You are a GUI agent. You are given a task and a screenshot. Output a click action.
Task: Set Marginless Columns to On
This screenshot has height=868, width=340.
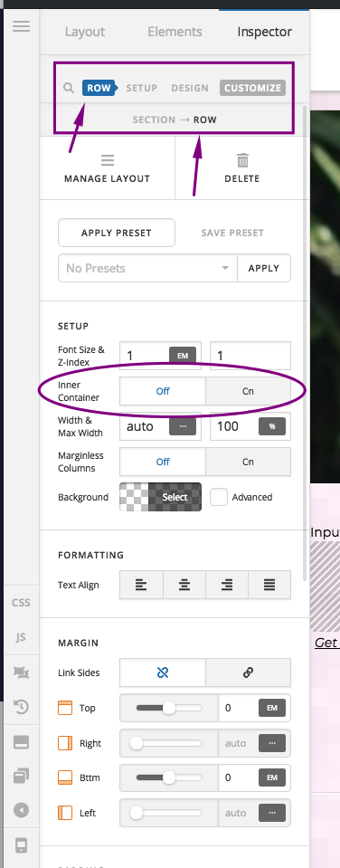click(x=249, y=462)
